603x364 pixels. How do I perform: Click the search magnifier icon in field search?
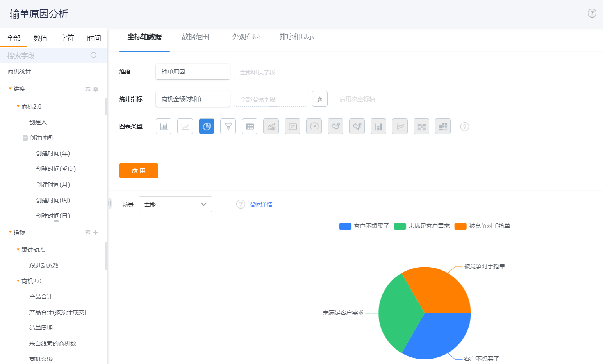click(94, 55)
